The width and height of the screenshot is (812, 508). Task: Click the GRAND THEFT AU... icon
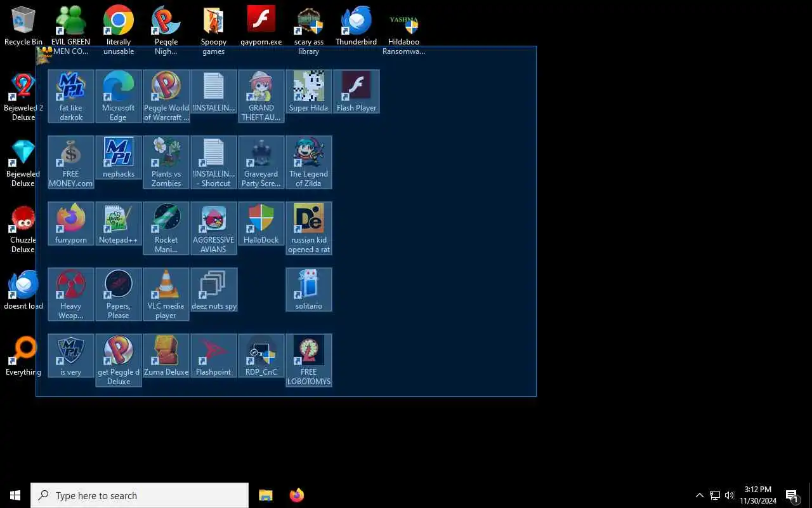pos(261,96)
